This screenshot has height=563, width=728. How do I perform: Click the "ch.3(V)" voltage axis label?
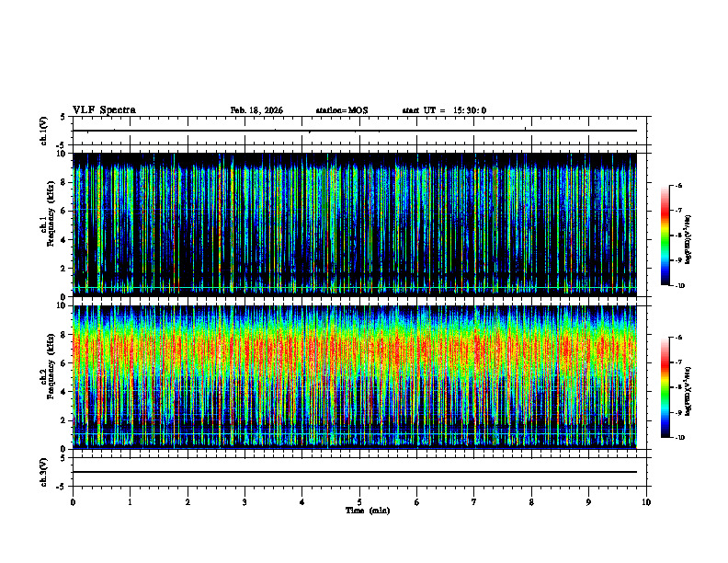point(44,473)
